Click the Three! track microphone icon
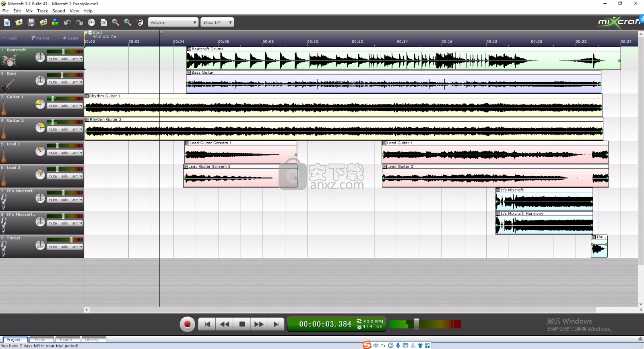644x349 pixels. 4,249
